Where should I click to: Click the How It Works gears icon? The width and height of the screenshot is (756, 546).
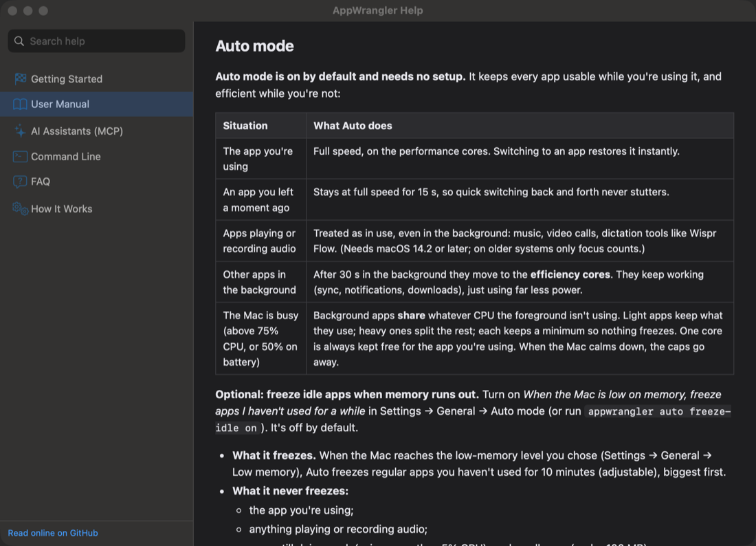[20, 208]
